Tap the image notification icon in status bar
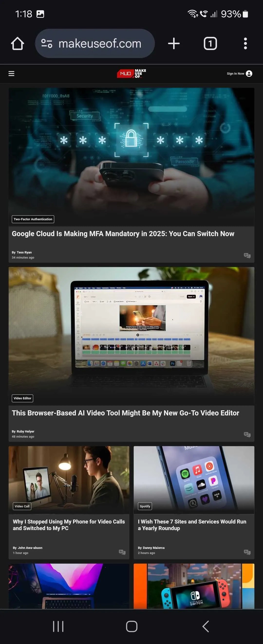This screenshot has width=263, height=644. tap(40, 14)
